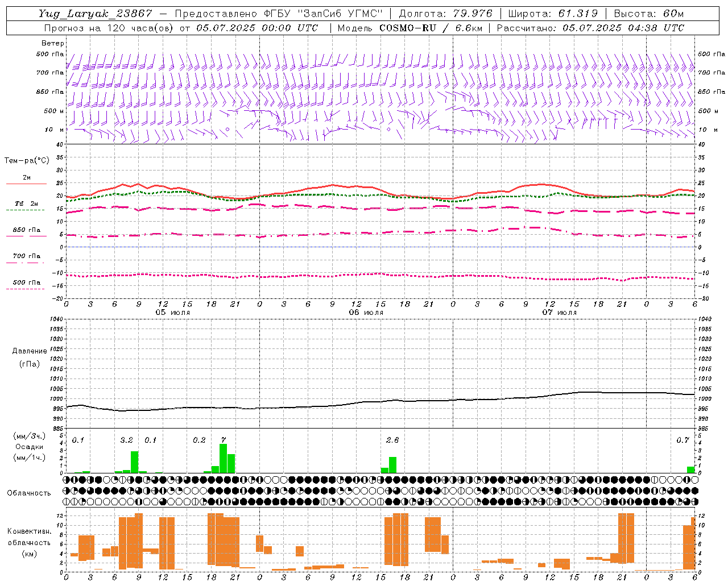
Task: Click the (мм/1ч.) precipitation unit label
Action: click(x=30, y=458)
